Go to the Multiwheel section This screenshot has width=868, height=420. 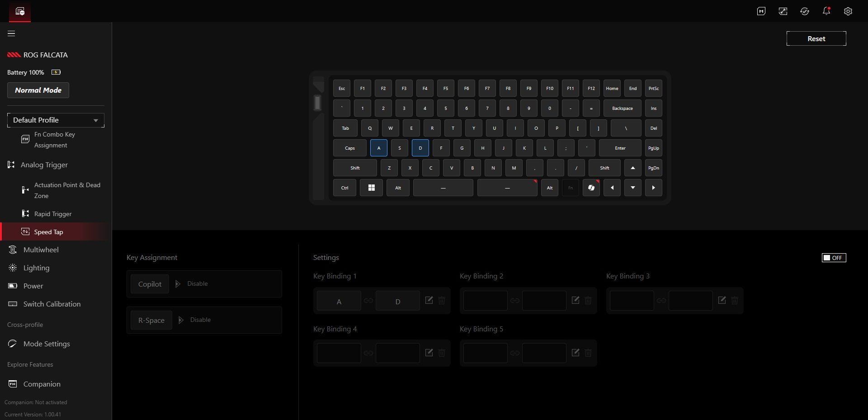41,250
